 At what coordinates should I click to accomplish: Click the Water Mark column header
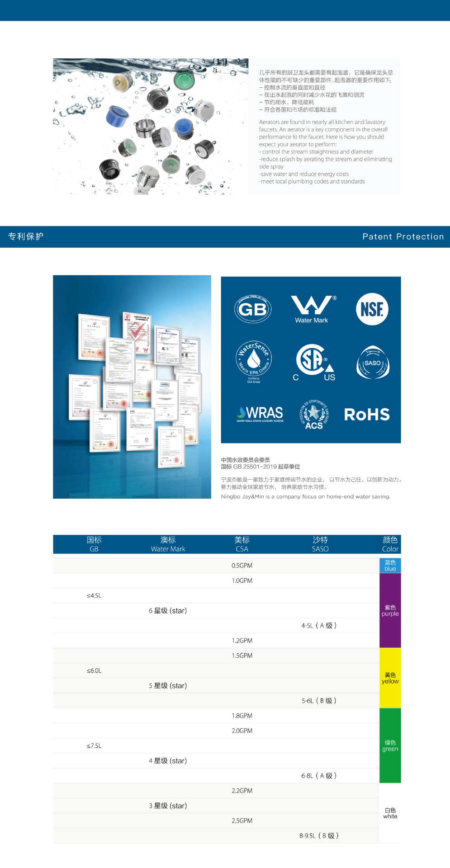pyautogui.click(x=168, y=544)
